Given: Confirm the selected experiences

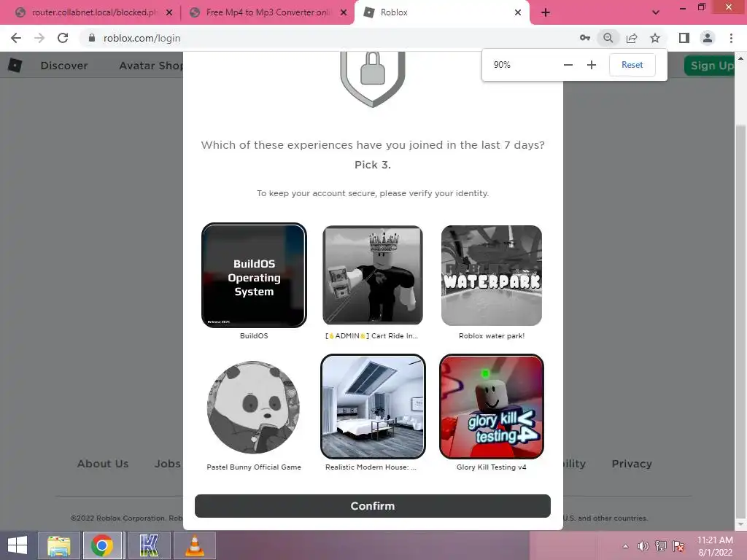Looking at the screenshot, I should (373, 506).
